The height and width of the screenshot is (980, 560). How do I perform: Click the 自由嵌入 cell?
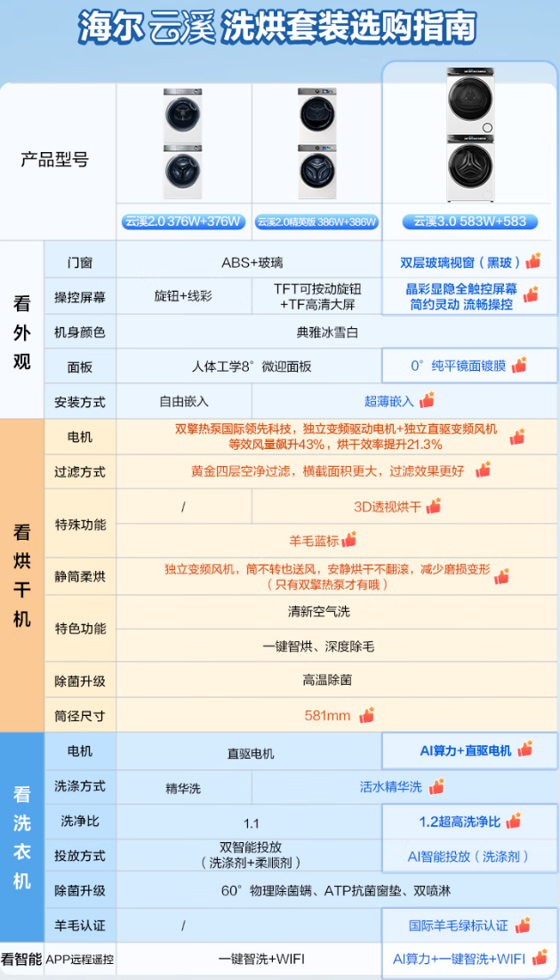(x=184, y=401)
